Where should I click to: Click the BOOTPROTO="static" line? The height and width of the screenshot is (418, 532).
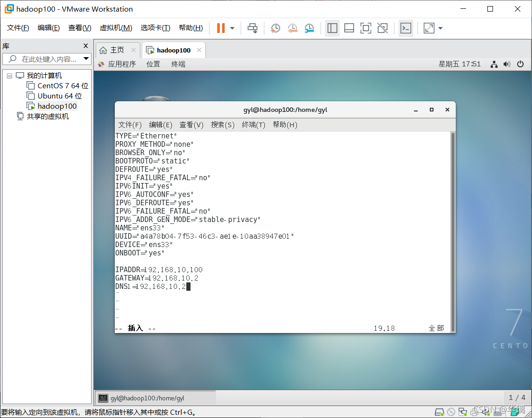(152, 161)
